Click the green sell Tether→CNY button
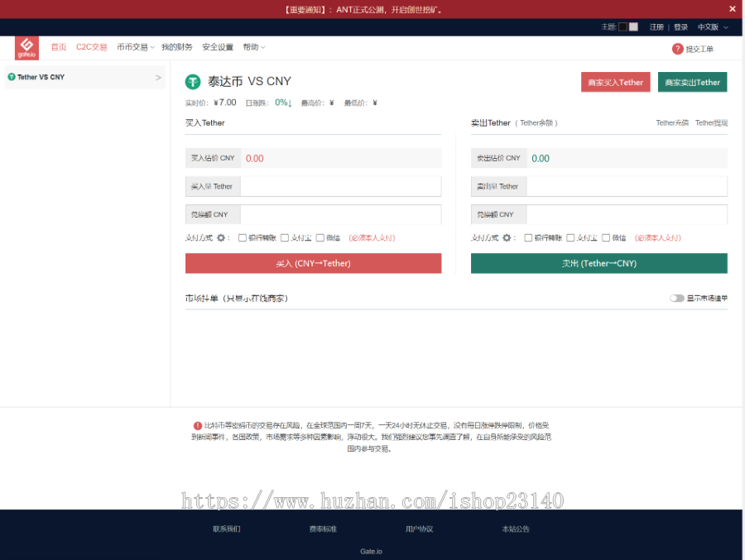The height and width of the screenshot is (560, 745). tap(599, 263)
